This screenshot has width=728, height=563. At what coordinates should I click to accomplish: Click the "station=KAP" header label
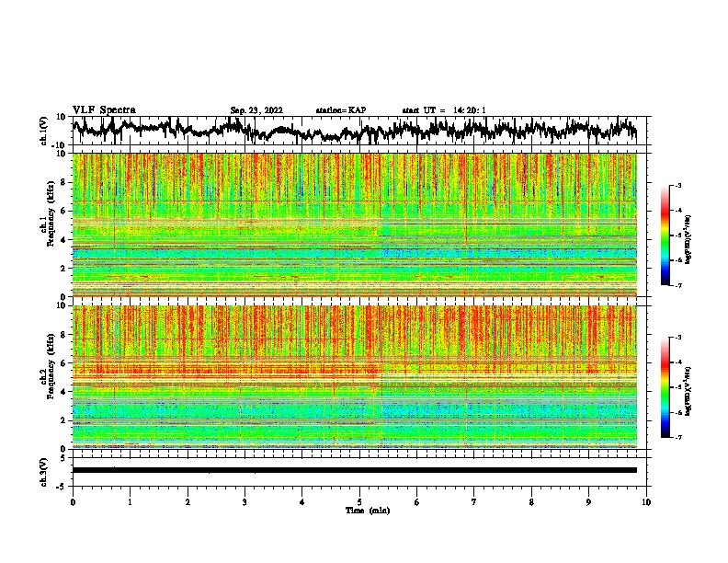click(x=341, y=110)
